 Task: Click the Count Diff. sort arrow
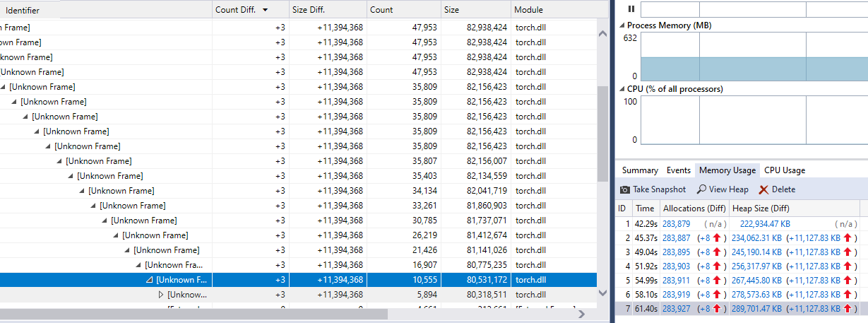[x=265, y=10]
